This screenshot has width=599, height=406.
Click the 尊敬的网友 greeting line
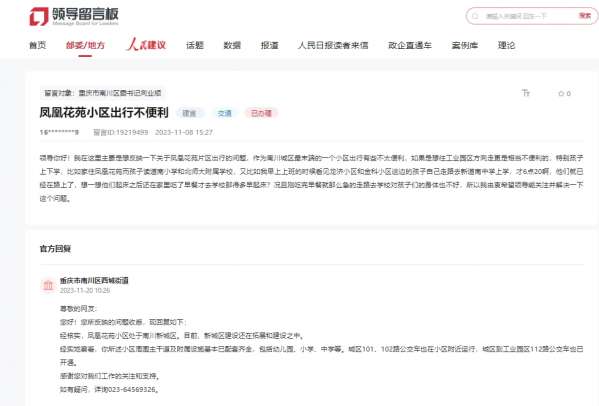click(x=78, y=309)
